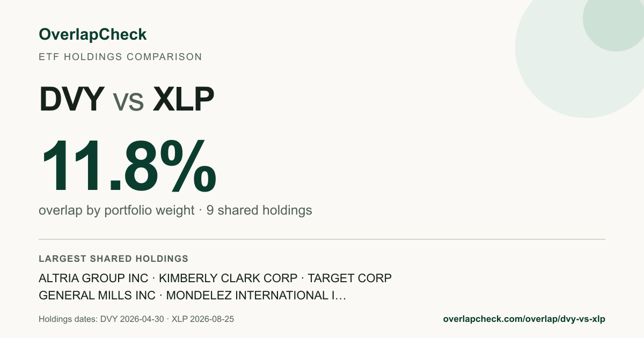The image size is (644, 338).
Task: Select the XLP ticker in heading
Action: pyautogui.click(x=184, y=99)
